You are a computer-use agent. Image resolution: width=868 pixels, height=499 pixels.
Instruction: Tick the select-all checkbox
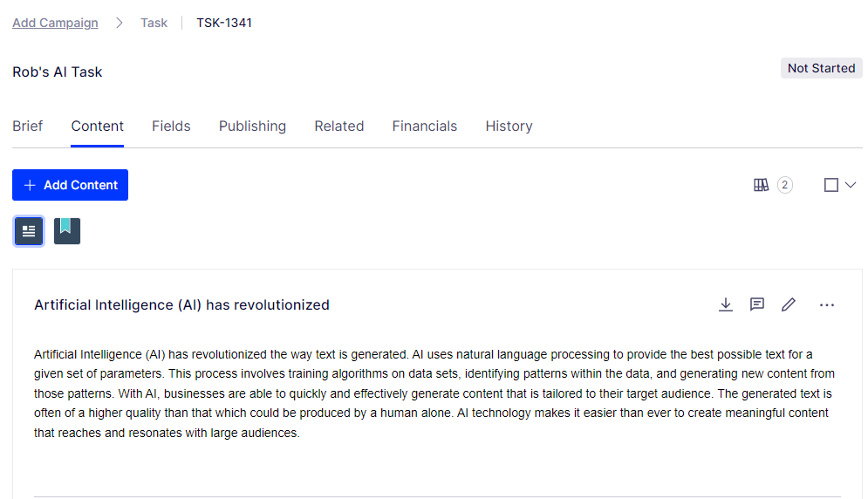tap(830, 185)
